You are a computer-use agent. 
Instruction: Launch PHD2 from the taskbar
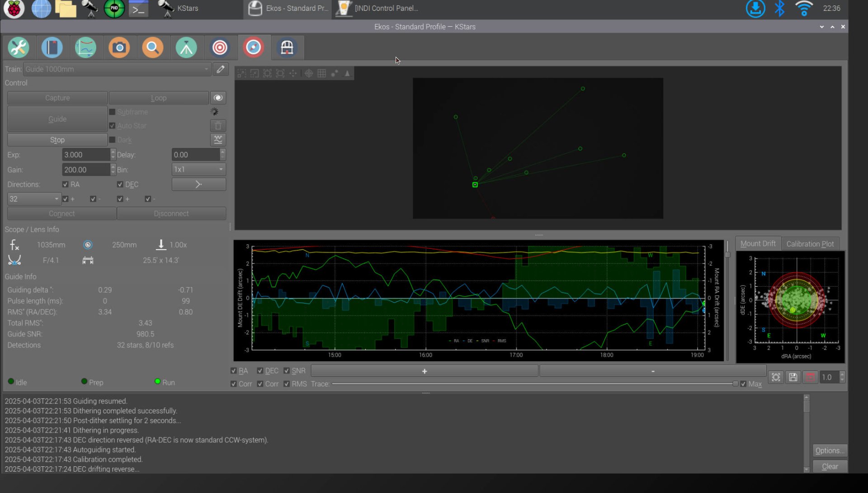tap(114, 9)
